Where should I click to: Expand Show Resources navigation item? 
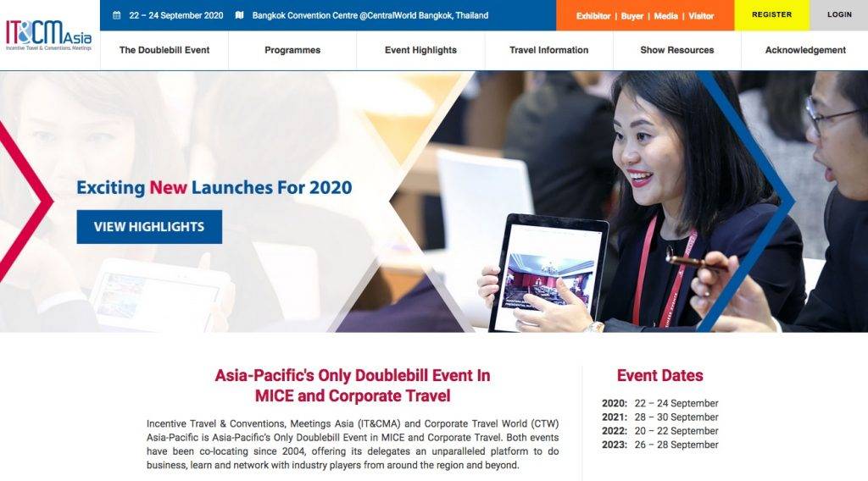click(x=677, y=50)
